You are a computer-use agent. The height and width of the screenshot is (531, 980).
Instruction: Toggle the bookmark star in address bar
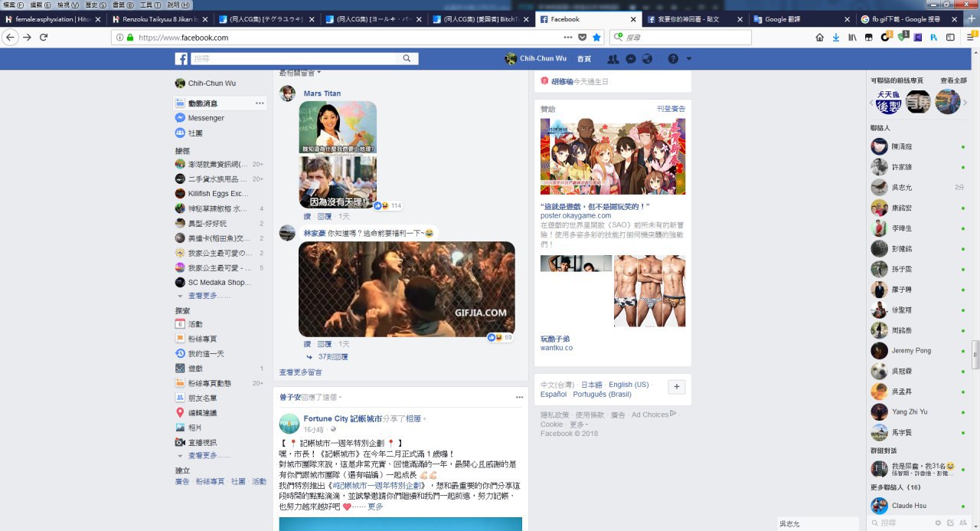[x=596, y=37]
